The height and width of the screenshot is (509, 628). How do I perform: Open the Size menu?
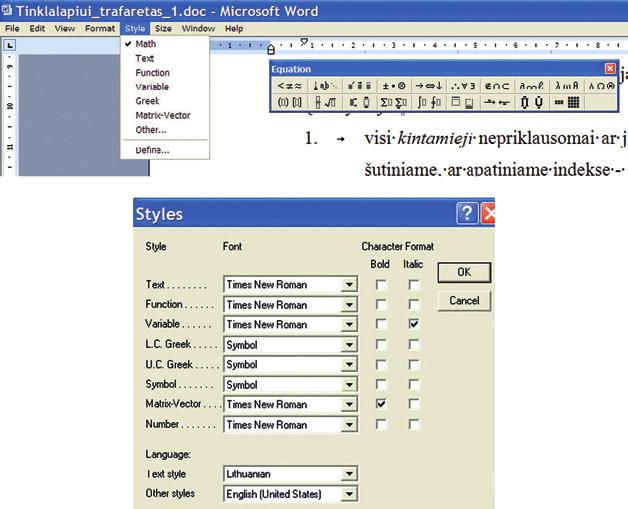[163, 28]
